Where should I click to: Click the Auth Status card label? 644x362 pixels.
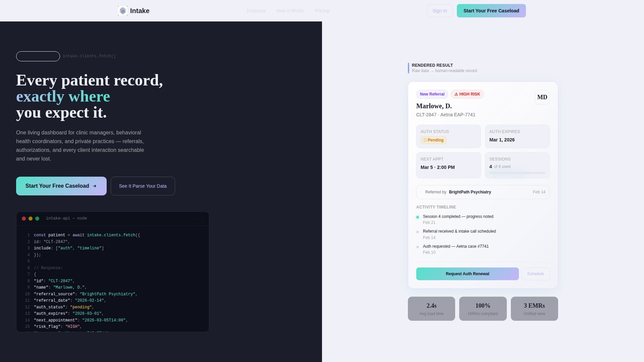[435, 132]
